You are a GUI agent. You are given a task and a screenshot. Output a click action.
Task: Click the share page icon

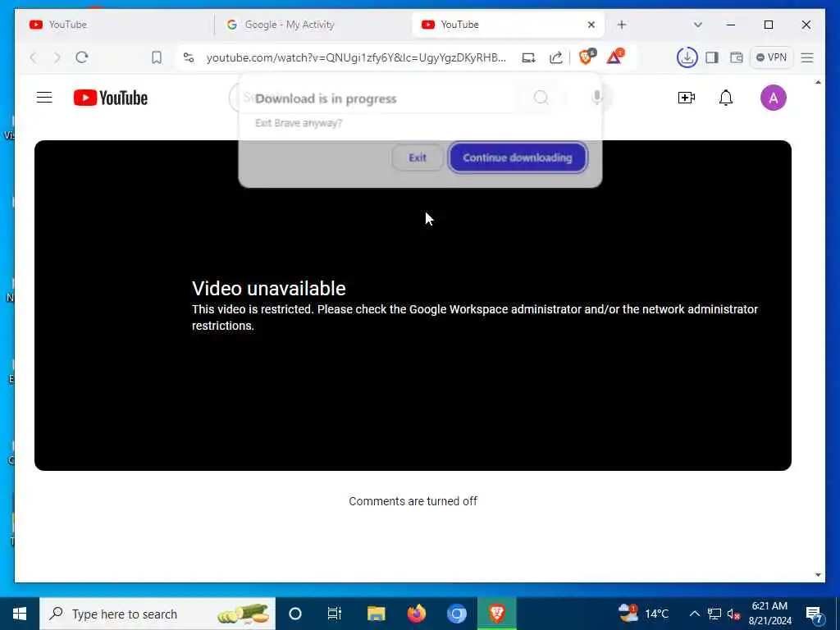click(x=556, y=57)
